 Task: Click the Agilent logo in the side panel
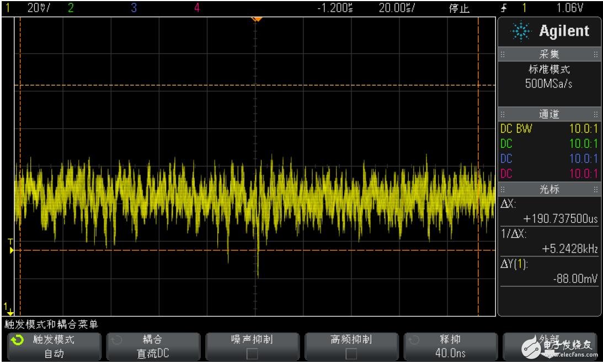(x=549, y=32)
